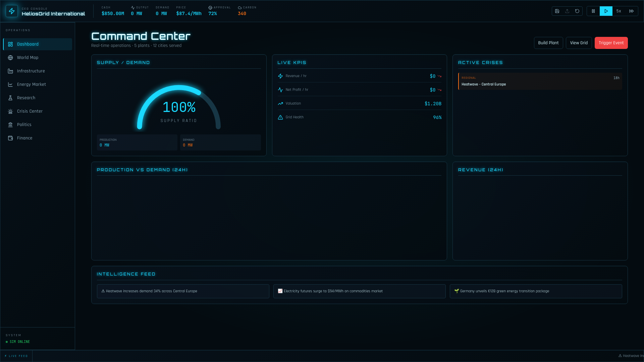Screen dimensions: 644x362
Task: Open the Energy Market page
Action: [38, 84]
